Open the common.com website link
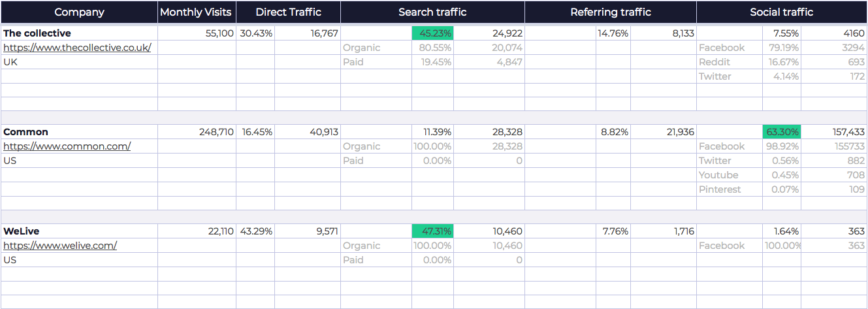The image size is (868, 309). tap(67, 146)
